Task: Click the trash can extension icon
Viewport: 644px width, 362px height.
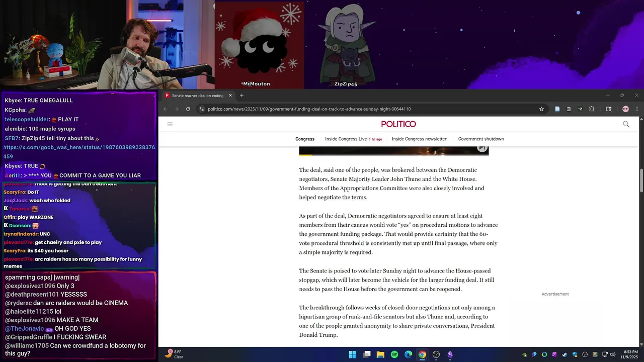Action: (x=569, y=109)
